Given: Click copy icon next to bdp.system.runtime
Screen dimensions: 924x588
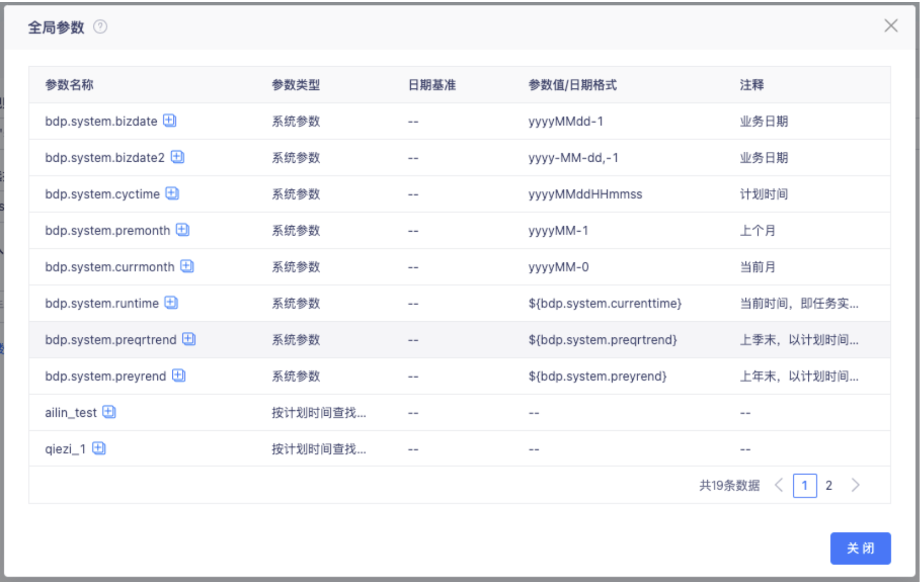Looking at the screenshot, I should coord(171,302).
